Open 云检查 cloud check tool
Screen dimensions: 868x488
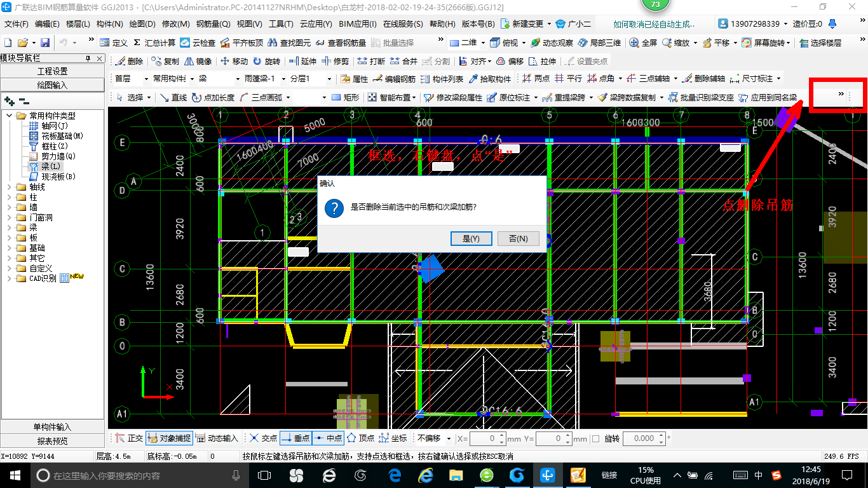(198, 43)
